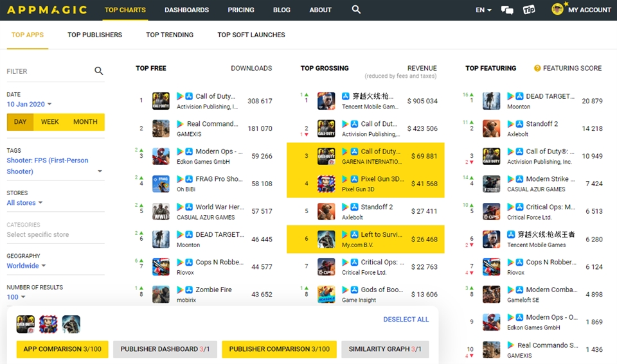Open the Dashboards menu item

tap(186, 10)
